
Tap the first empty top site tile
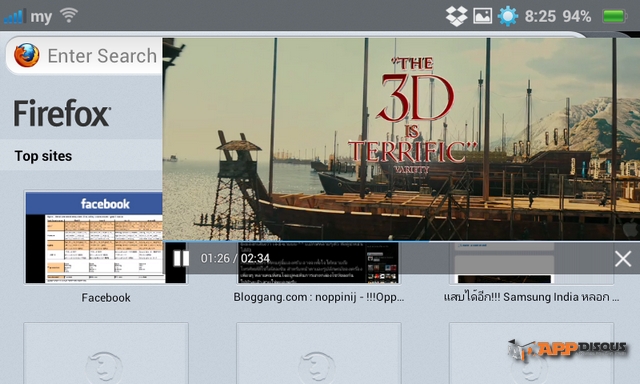coord(106,353)
